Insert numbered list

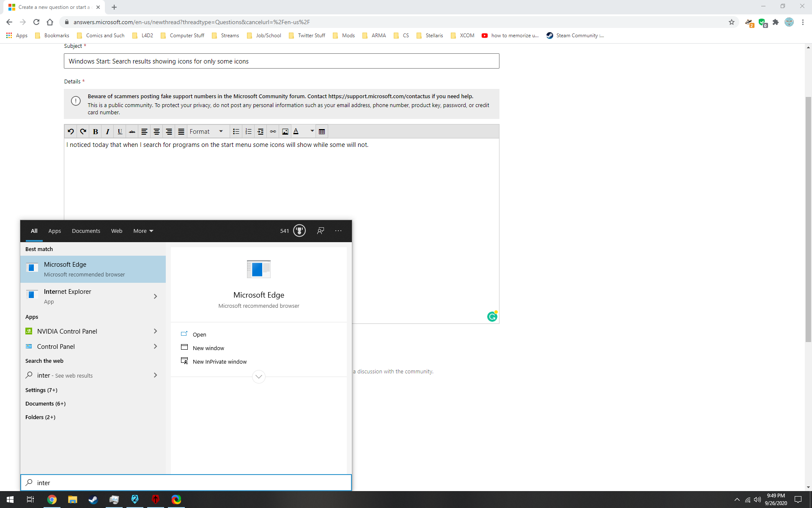click(x=248, y=132)
